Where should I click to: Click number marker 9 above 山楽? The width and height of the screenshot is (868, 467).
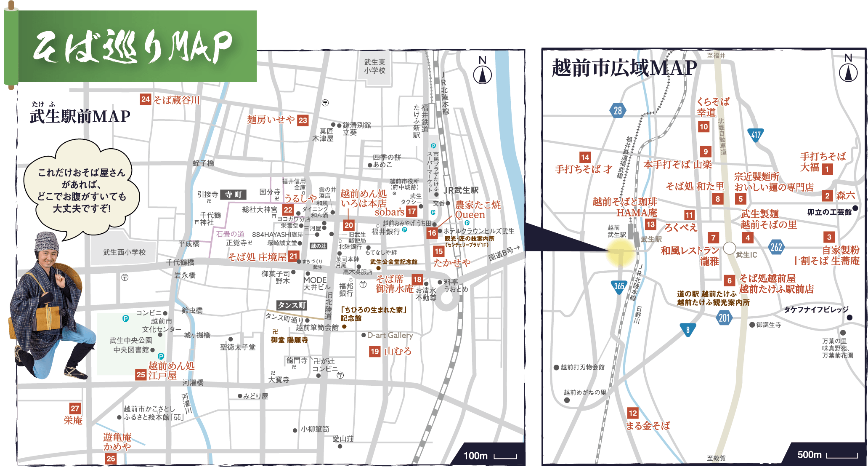pyautogui.click(x=706, y=151)
